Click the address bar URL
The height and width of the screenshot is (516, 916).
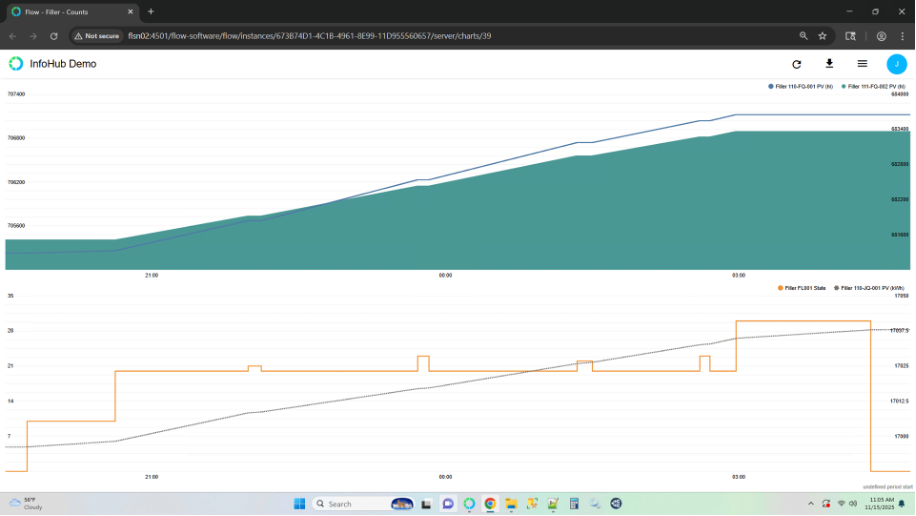point(310,36)
